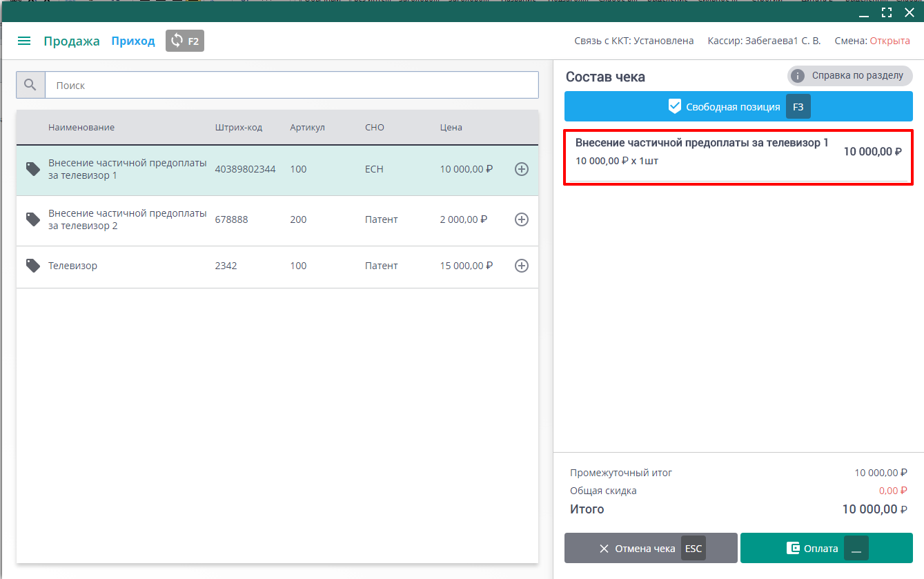924x579 pixels.
Task: Sort by Наименование column header
Action: tap(81, 128)
